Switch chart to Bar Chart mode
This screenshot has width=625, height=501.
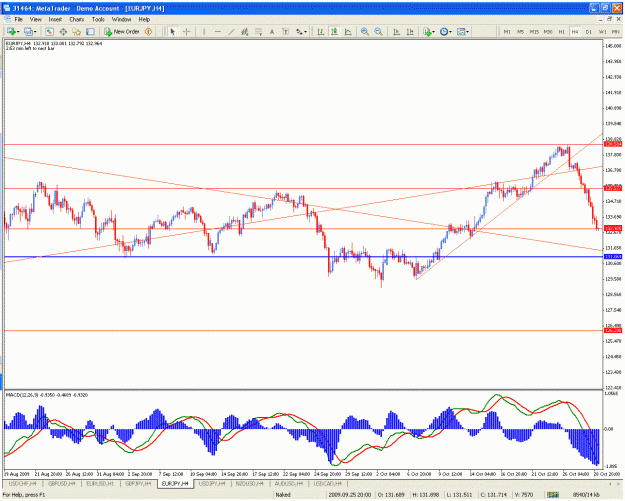(320, 31)
